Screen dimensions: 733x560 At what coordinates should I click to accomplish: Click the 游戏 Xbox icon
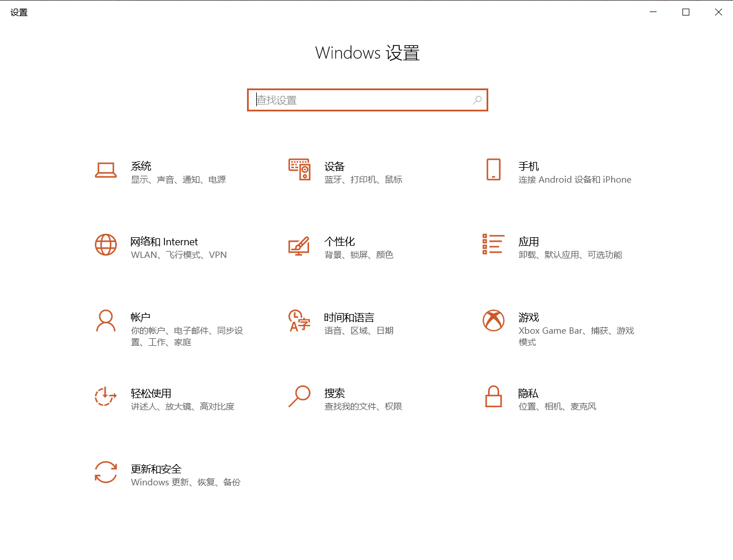click(x=493, y=320)
